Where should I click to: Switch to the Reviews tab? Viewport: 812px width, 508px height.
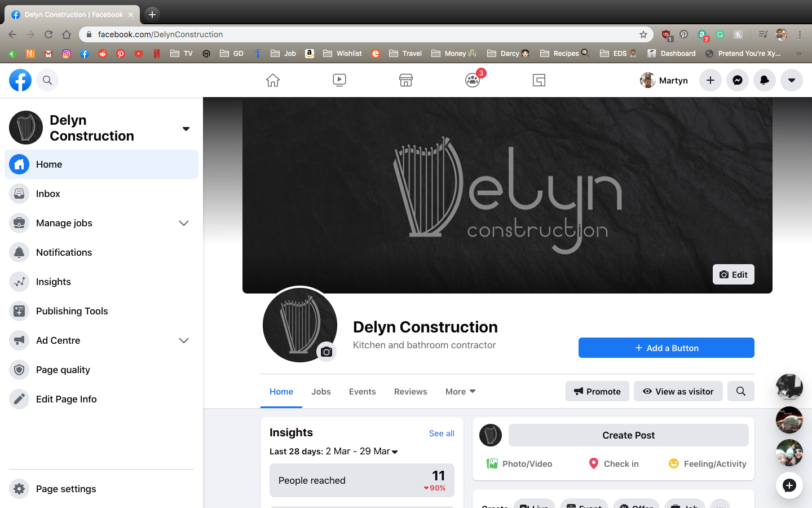(411, 391)
